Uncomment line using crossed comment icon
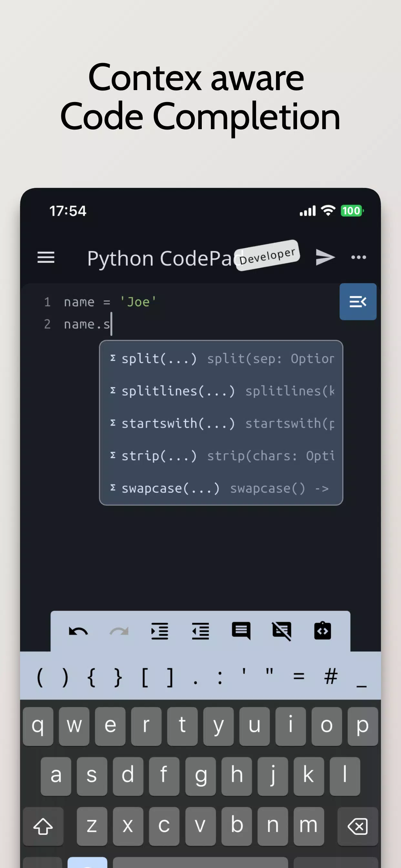The image size is (401, 868). [x=282, y=631]
